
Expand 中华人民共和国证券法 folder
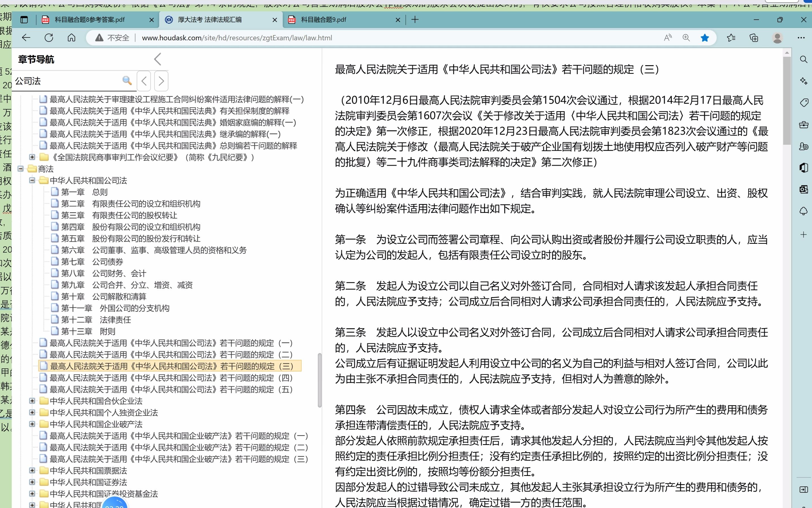(32, 482)
